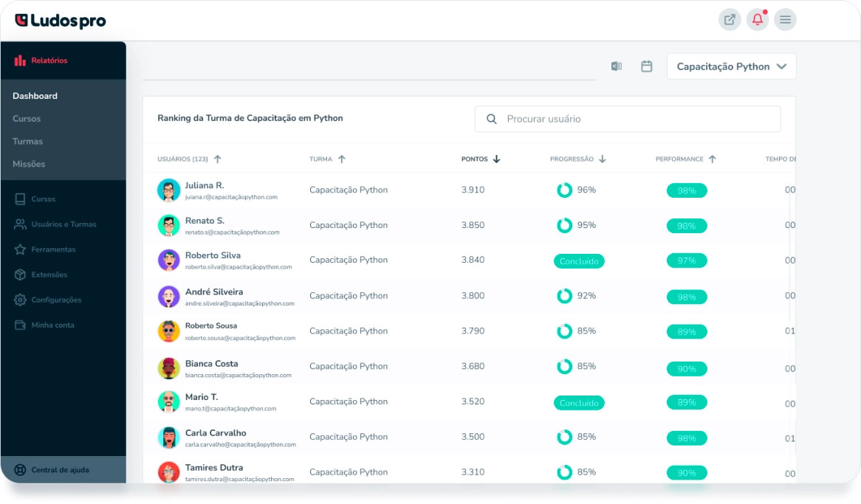Click the notification bell icon
This screenshot has height=504, width=861.
[757, 20]
